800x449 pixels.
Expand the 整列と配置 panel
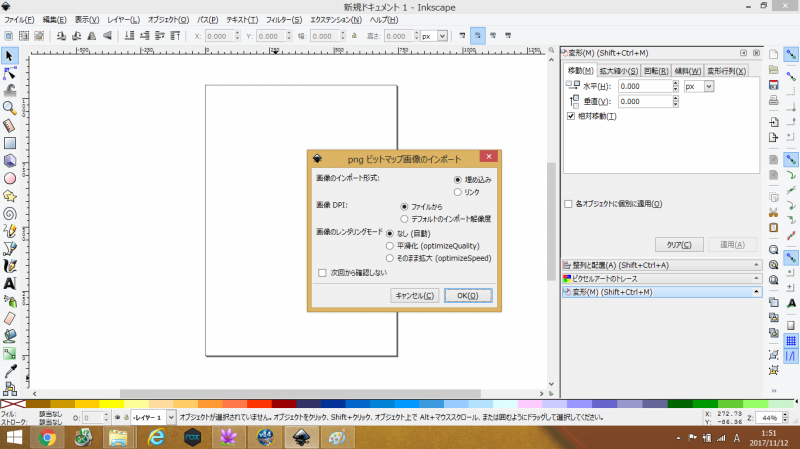pyautogui.click(x=662, y=265)
